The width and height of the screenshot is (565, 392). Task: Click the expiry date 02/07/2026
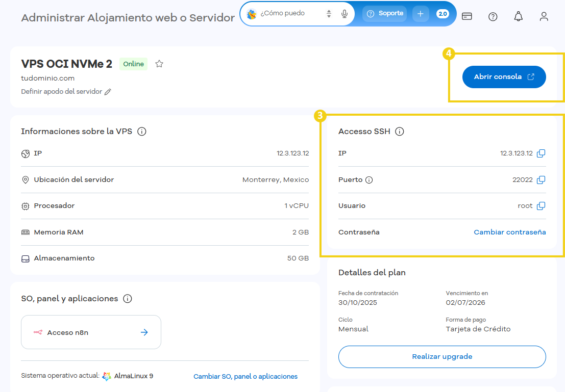465,302
